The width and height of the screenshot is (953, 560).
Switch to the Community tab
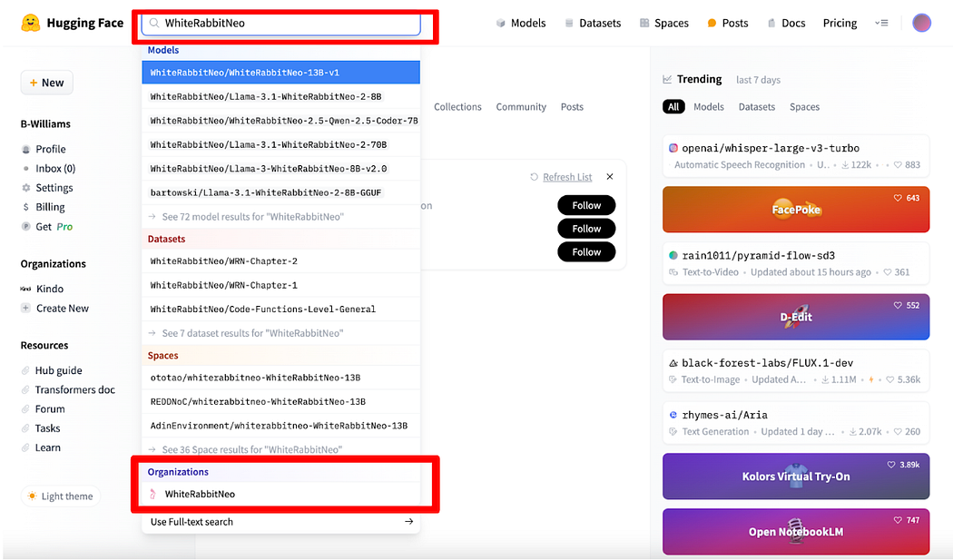[x=521, y=107]
